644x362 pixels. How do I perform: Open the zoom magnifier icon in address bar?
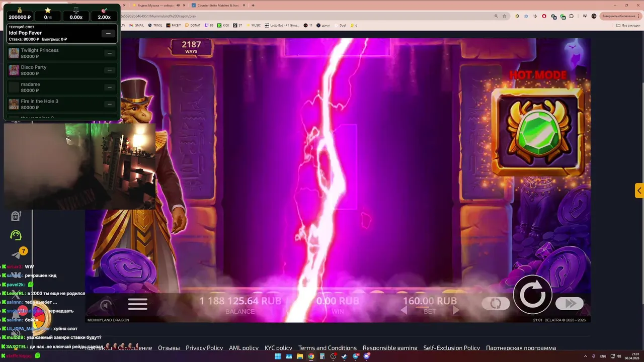496,16
